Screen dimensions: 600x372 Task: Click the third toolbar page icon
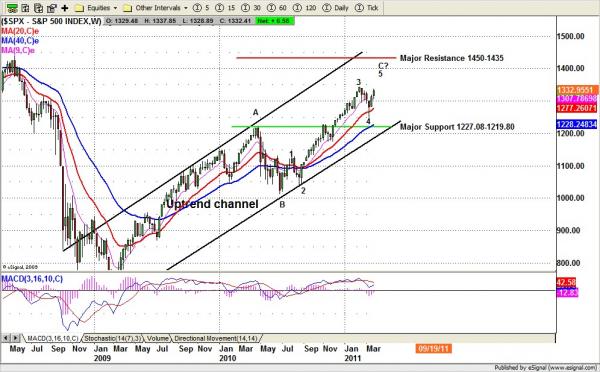point(38,8)
